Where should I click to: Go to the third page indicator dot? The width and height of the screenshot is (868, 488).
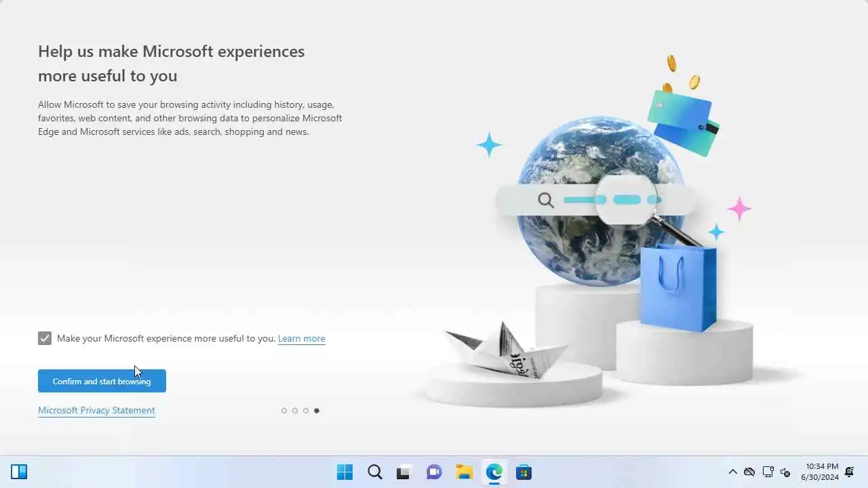coord(306,411)
